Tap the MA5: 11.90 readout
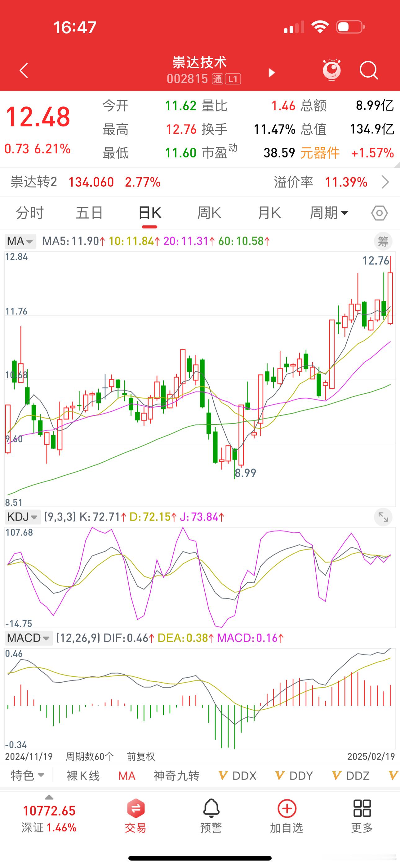This screenshot has width=400, height=868. click(x=74, y=241)
